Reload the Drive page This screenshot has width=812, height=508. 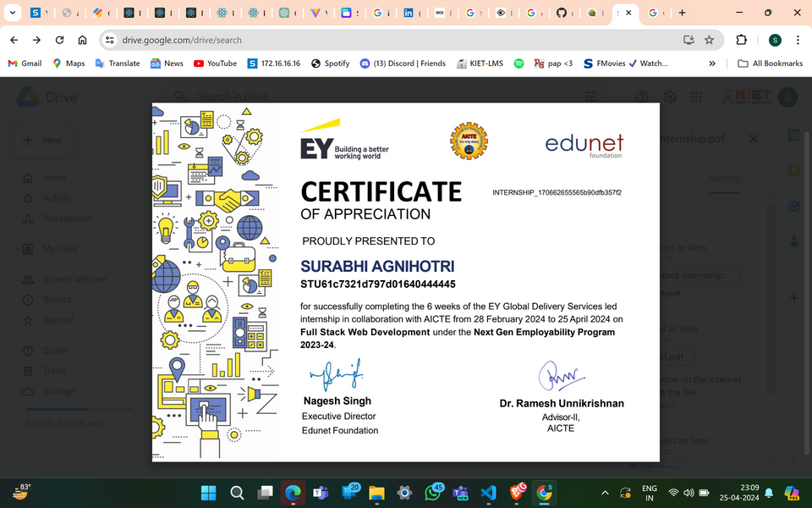tap(59, 40)
